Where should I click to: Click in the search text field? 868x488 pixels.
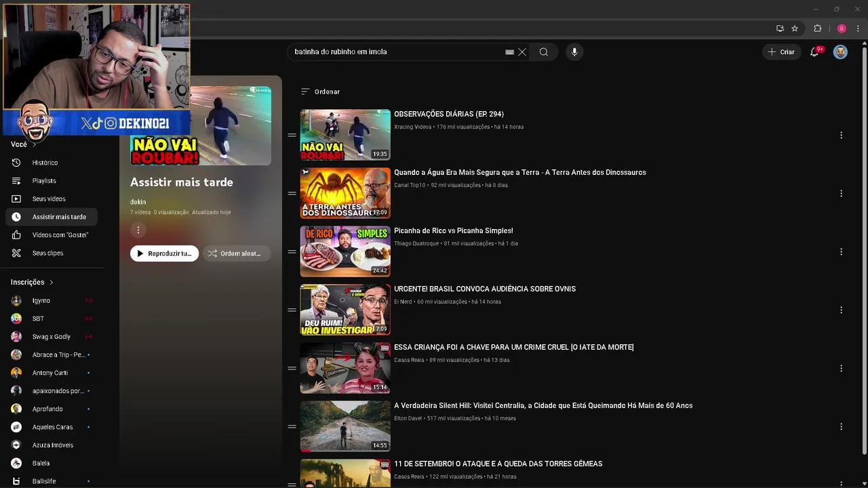pos(397,52)
